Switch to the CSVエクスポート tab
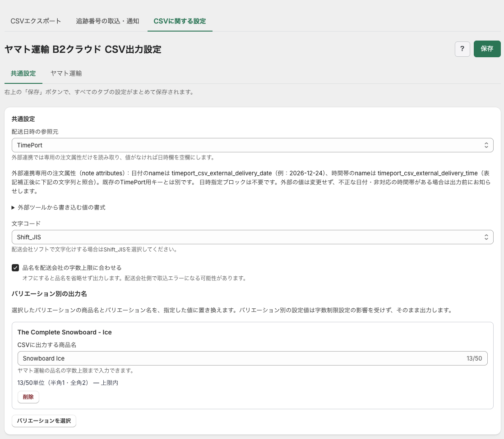Screen dimensions: 504x439 [36, 21]
